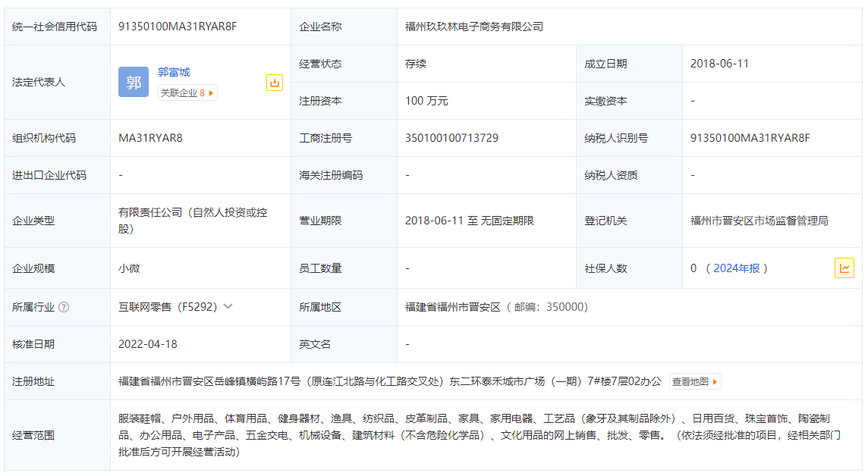Click the orange arrow on 查看地图
The width and height of the screenshot is (868, 473).
tap(714, 382)
